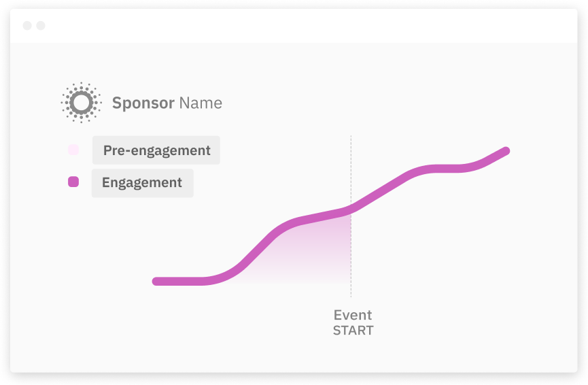Click the flat plateau near curve's top right
This screenshot has height=385, width=588.
coord(446,169)
